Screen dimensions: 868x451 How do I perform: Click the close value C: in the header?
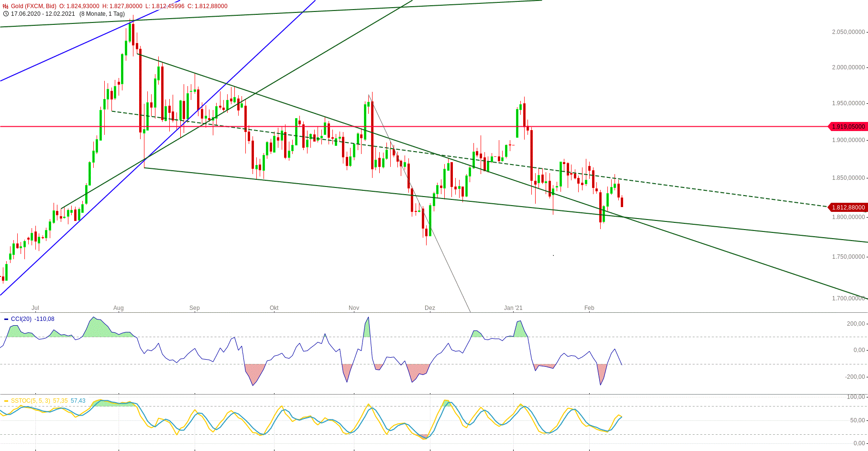click(207, 6)
